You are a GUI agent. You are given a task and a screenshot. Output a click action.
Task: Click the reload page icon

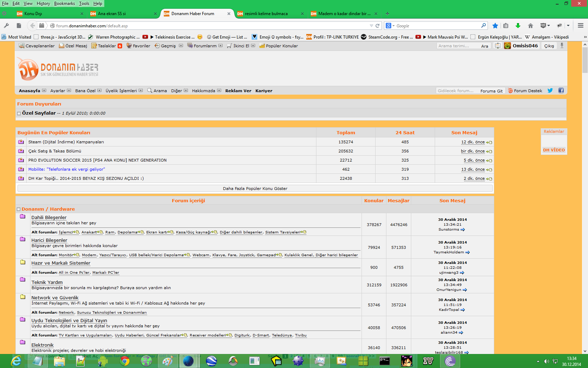click(x=378, y=26)
